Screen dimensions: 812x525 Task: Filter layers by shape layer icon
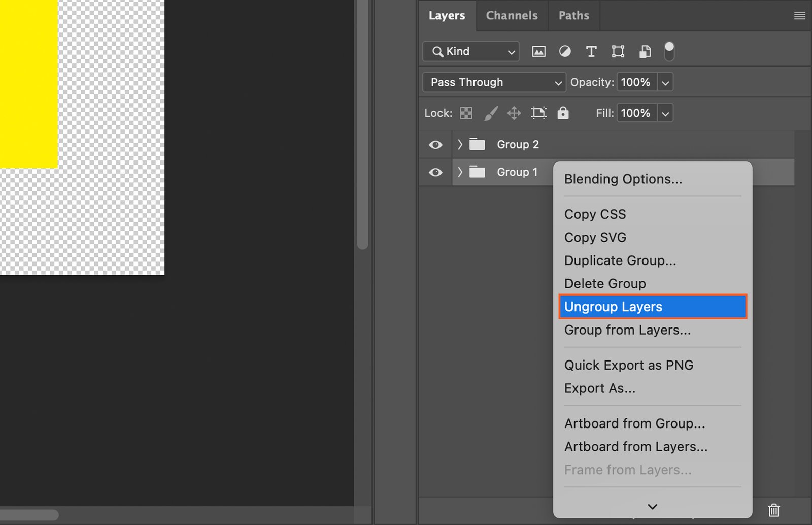tap(618, 51)
